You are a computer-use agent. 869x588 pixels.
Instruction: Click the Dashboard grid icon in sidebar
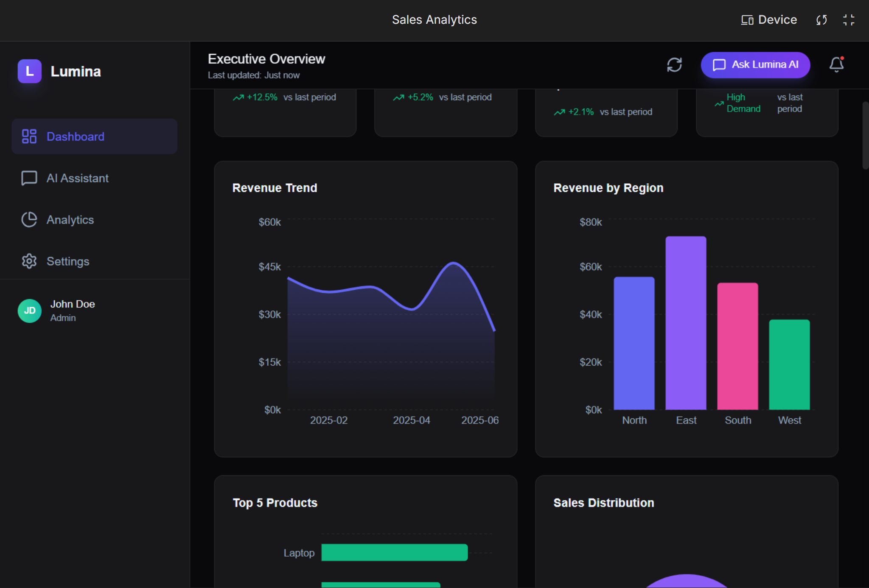click(29, 136)
